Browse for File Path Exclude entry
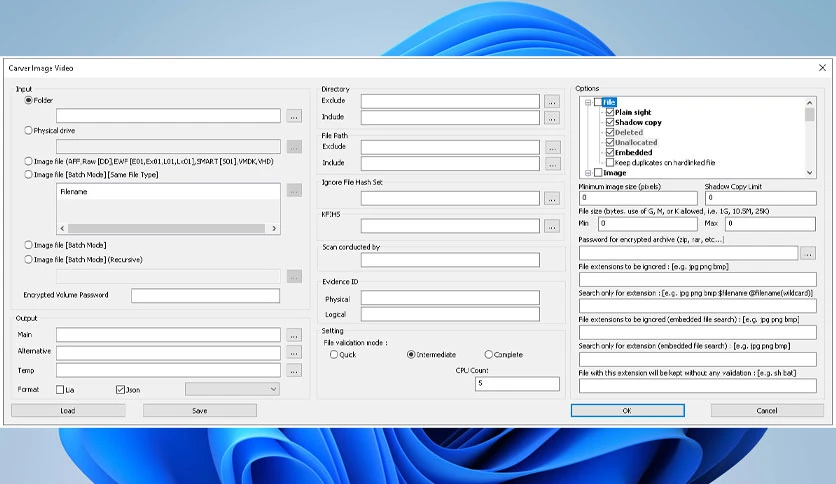Image resolution: width=836 pixels, height=484 pixels. pos(552,147)
